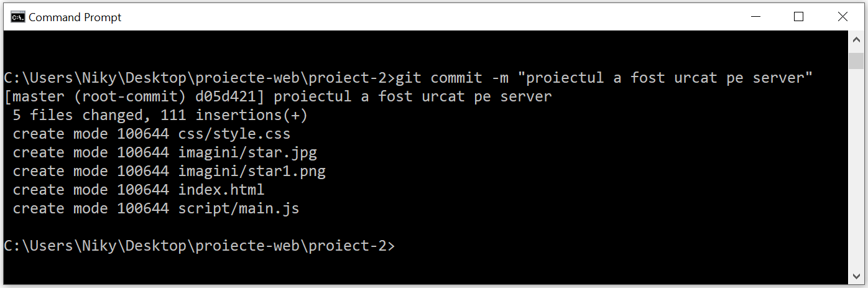Screen dimensions: 868x288
Task: Click the script/main.js file entry
Action: pyautogui.click(x=238, y=209)
